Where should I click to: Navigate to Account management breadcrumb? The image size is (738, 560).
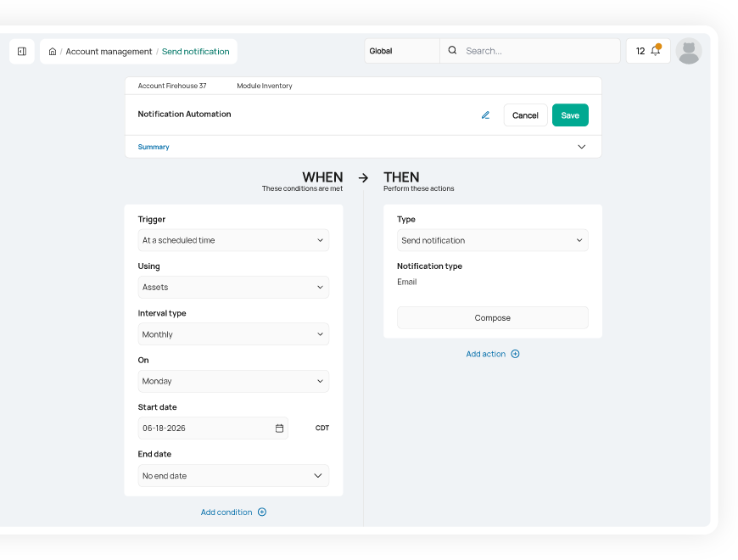coord(109,52)
